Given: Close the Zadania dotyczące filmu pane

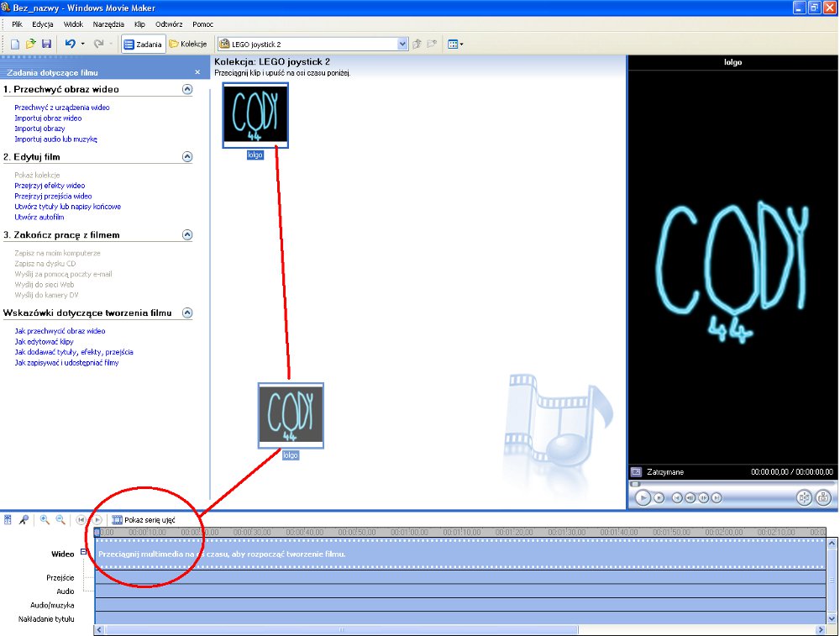Looking at the screenshot, I should 197,72.
